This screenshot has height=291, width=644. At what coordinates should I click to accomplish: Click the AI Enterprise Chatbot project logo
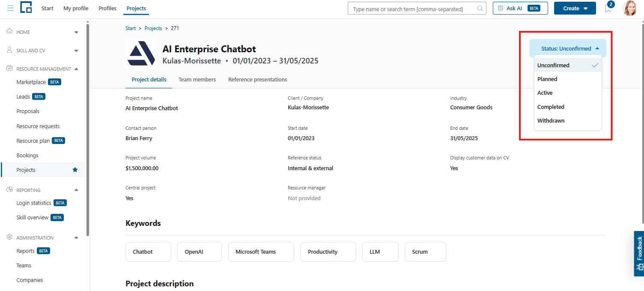(x=141, y=55)
